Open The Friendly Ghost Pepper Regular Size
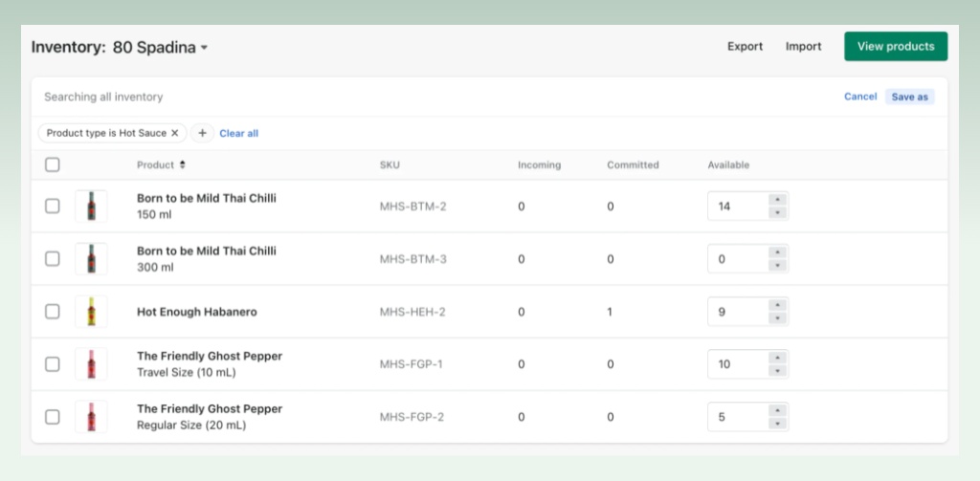The width and height of the screenshot is (980, 481). click(x=210, y=408)
